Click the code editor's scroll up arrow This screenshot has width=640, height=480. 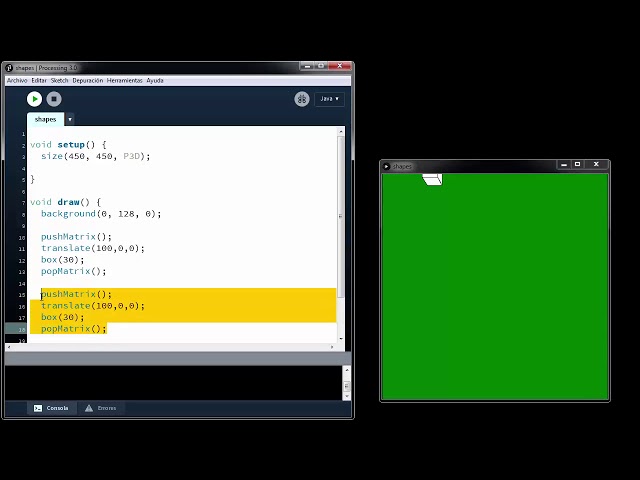pyautogui.click(x=340, y=131)
